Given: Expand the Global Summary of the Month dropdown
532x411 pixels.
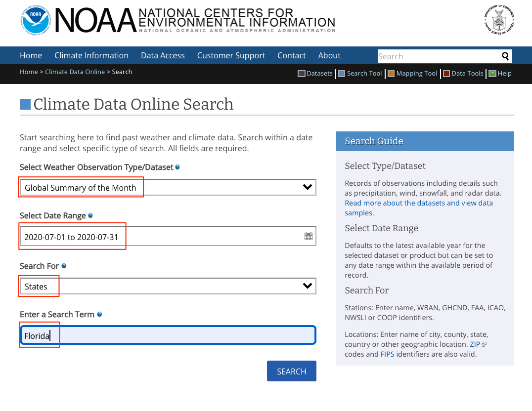Looking at the screenshot, I should point(168,188).
